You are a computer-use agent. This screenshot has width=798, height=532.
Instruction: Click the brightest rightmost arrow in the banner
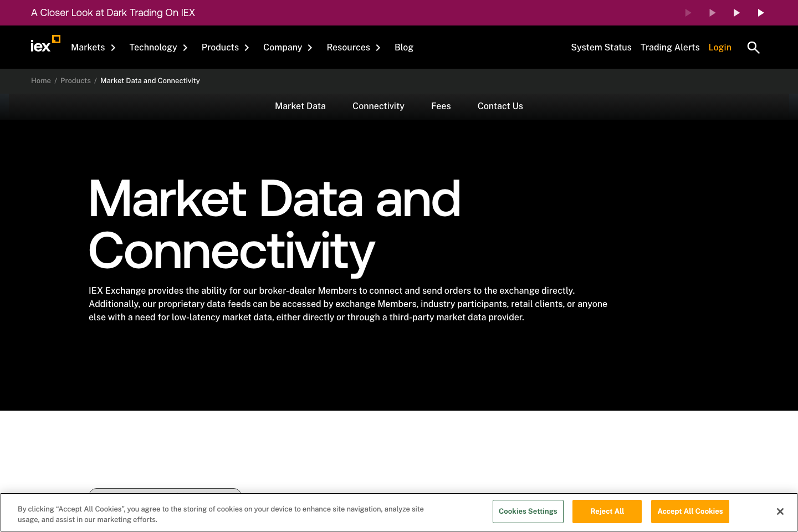760,12
